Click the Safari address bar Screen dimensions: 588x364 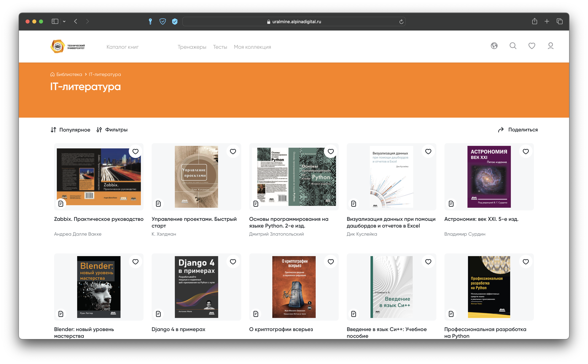[x=294, y=22]
